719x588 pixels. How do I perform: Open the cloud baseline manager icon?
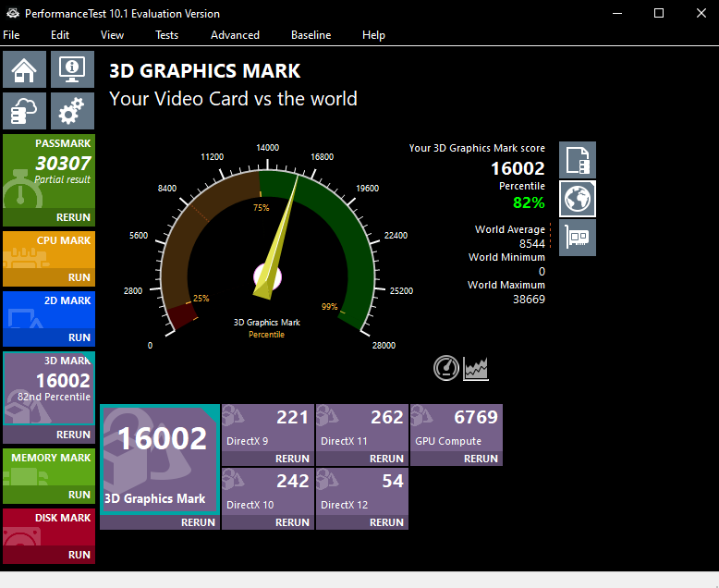(25, 112)
